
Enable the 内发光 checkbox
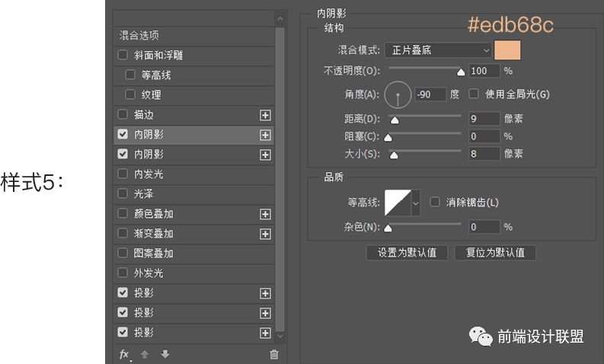click(x=123, y=174)
